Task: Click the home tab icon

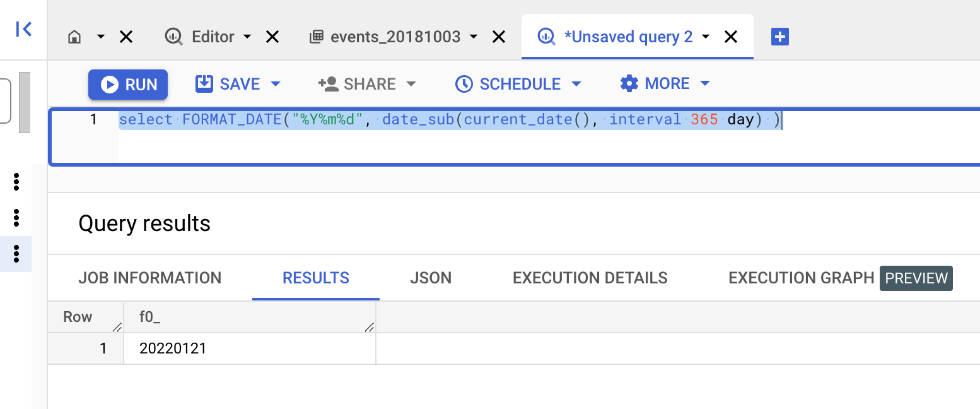Action: [x=74, y=37]
